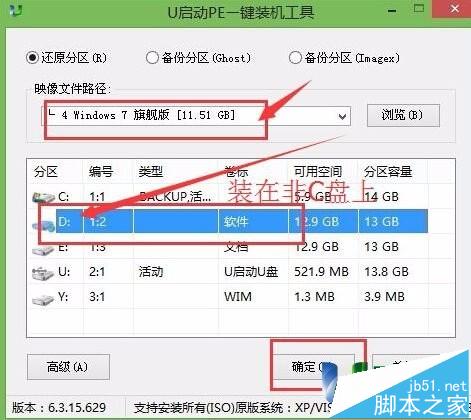471x420 pixels.
Task: Click the 高级(A) advanced button
Action: [68, 367]
